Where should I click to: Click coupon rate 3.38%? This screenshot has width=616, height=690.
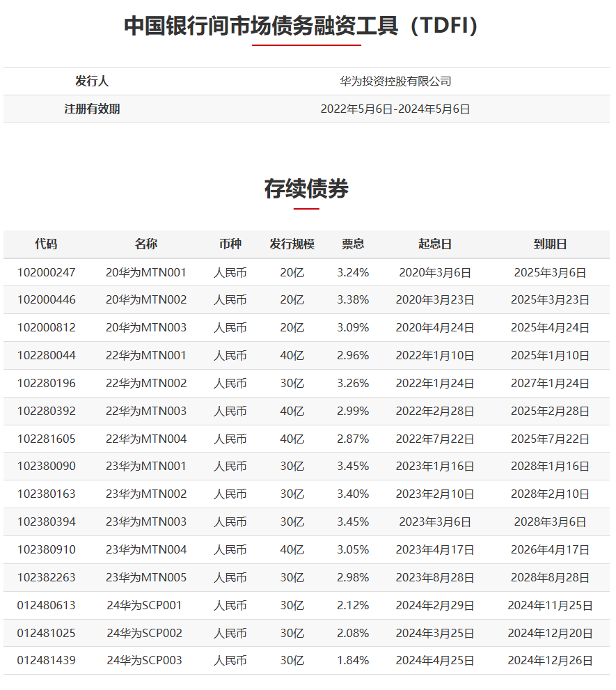click(x=353, y=300)
